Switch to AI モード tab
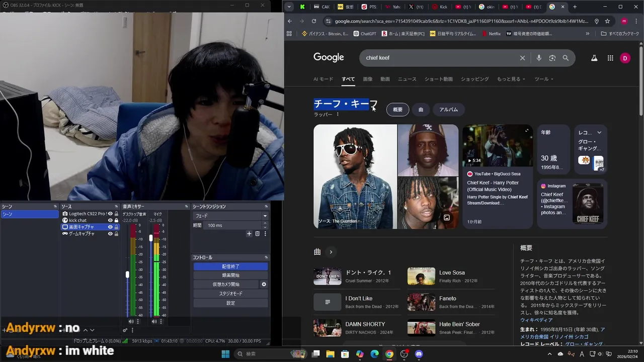This screenshot has width=644, height=362. coord(323,79)
